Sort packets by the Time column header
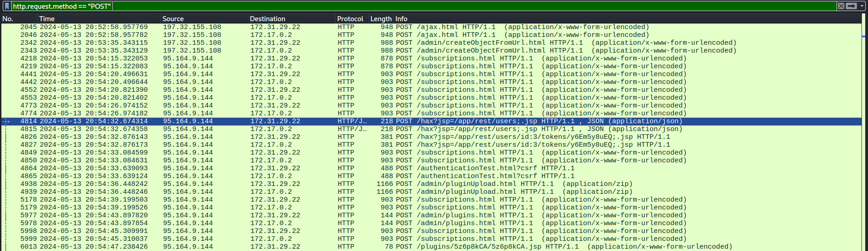This screenshot has width=868, height=251. tap(99, 19)
